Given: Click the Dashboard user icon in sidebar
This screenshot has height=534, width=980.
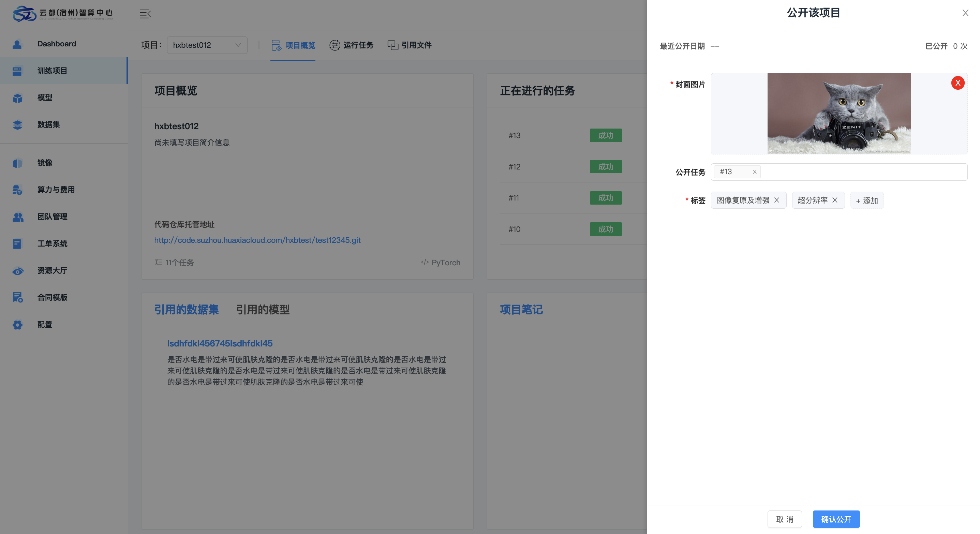Looking at the screenshot, I should point(17,44).
